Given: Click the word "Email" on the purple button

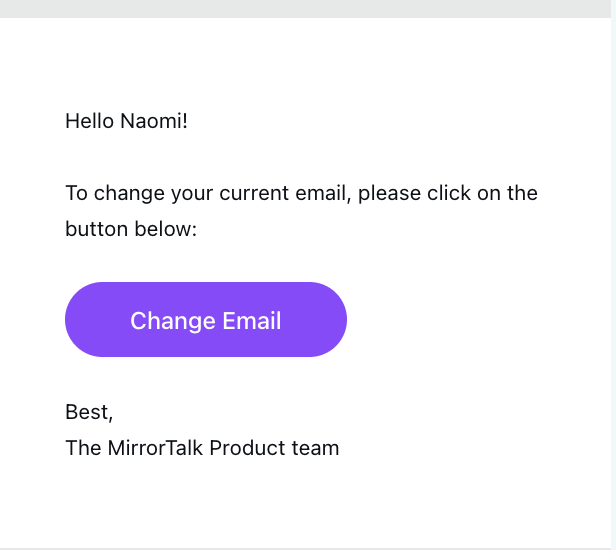Looking at the screenshot, I should (x=252, y=321).
